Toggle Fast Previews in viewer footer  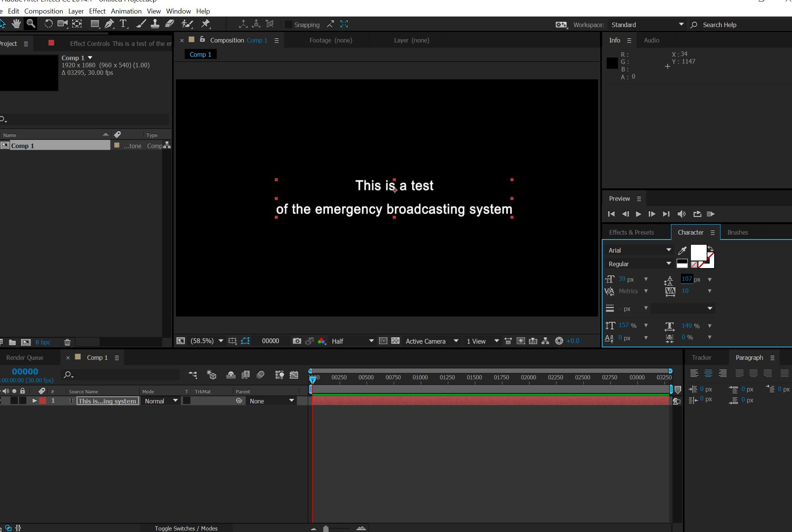click(x=521, y=341)
